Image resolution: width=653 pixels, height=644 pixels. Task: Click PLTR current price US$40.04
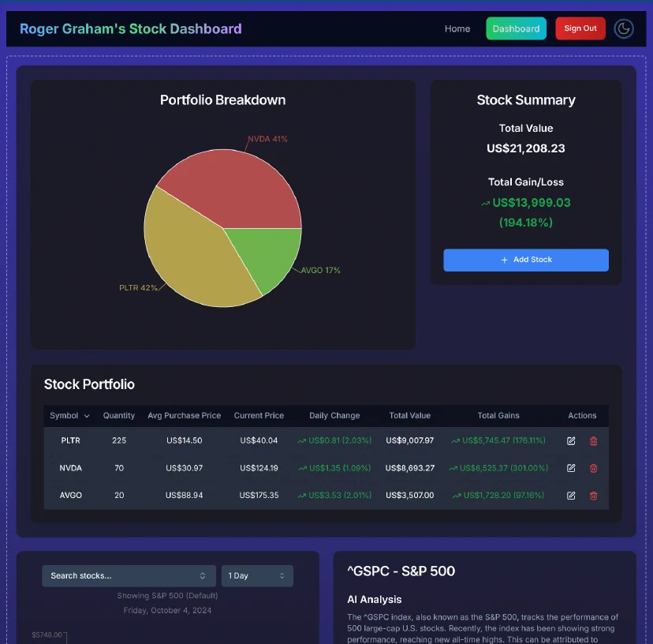click(x=259, y=440)
